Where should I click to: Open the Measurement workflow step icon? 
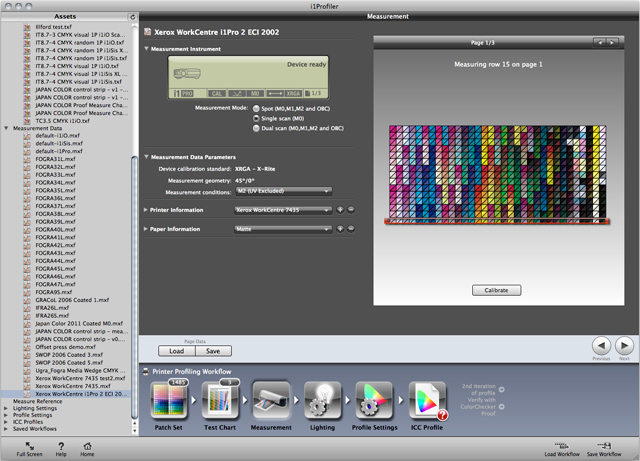[271, 401]
